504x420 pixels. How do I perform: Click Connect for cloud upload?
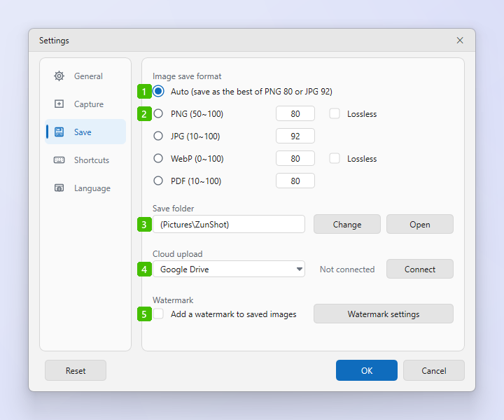click(420, 269)
